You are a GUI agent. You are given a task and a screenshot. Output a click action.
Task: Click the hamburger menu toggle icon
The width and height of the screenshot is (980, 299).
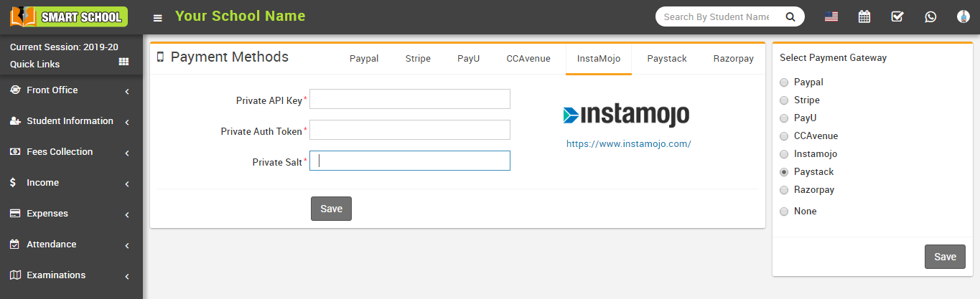pos(158,17)
